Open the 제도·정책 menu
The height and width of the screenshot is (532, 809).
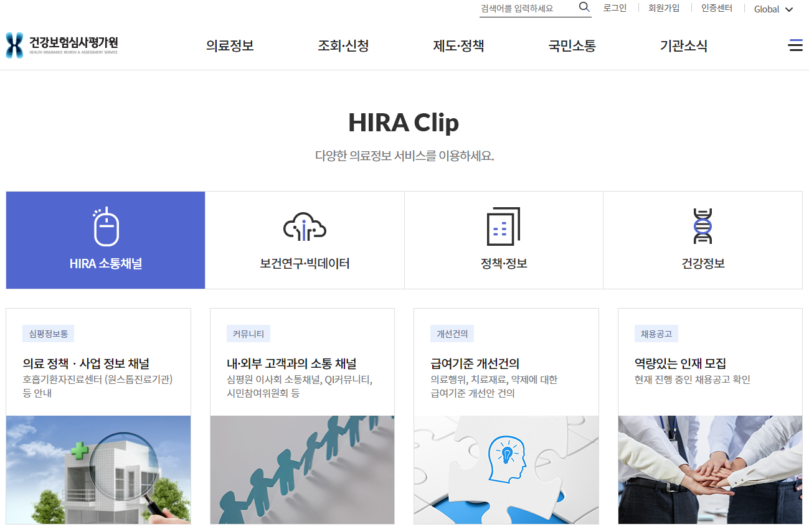[x=458, y=46]
